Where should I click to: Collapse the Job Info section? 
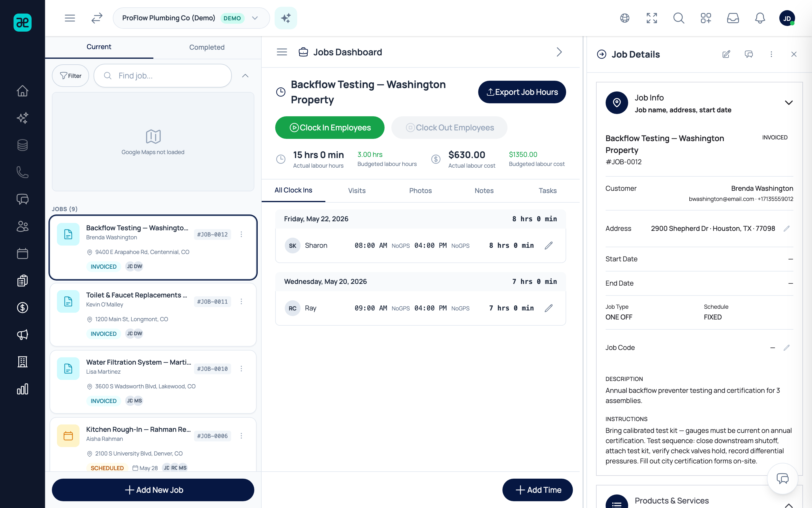pos(789,103)
